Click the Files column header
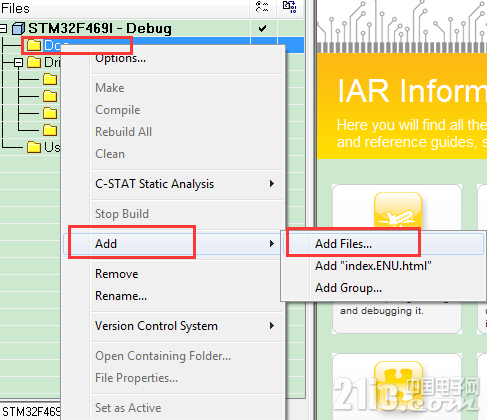487x420 pixels. point(125,8)
